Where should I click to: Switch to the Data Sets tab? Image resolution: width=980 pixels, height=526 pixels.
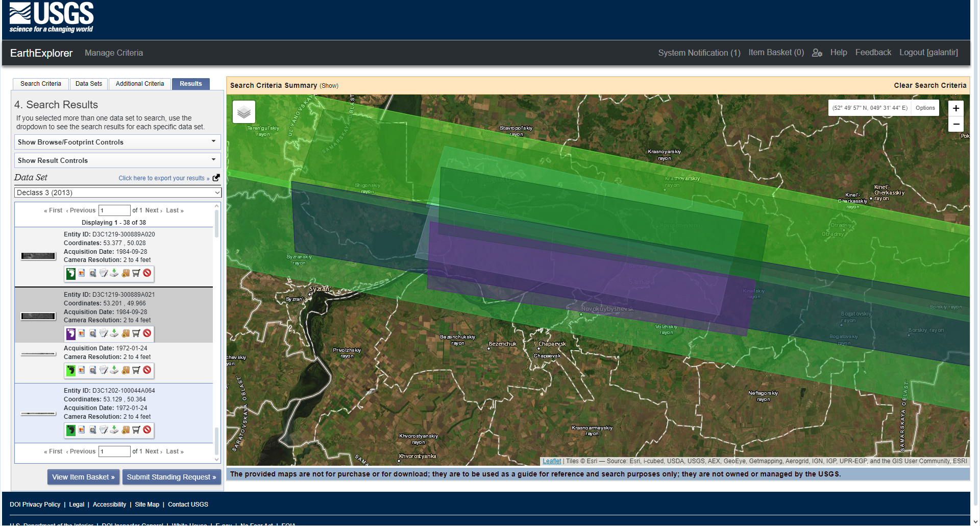(x=88, y=83)
